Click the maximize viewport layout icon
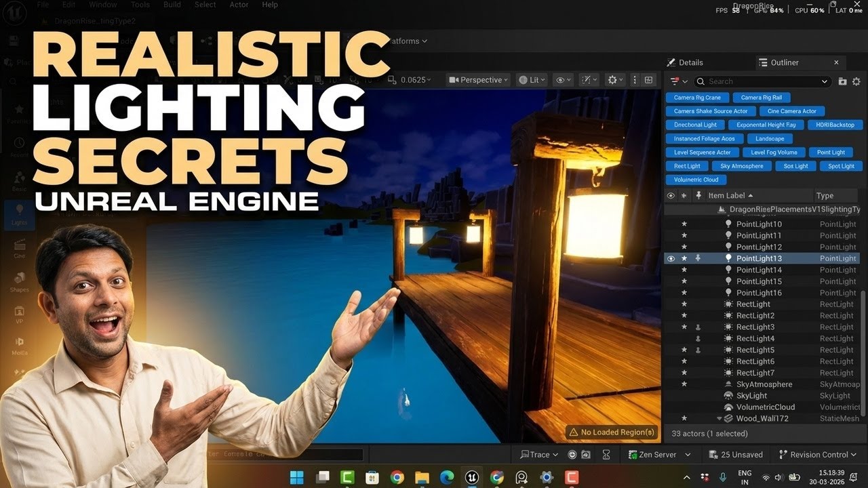Image resolution: width=868 pixels, height=488 pixels. click(648, 80)
